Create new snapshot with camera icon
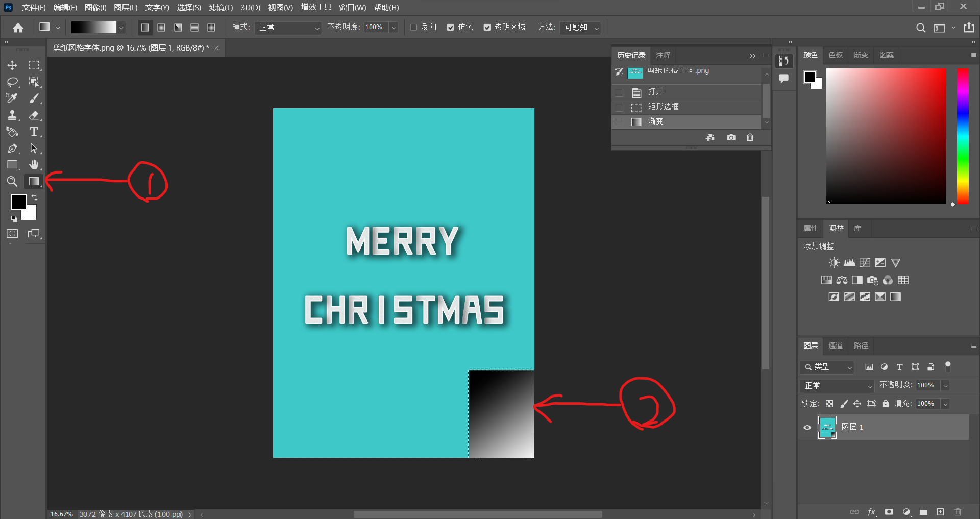This screenshot has height=519, width=980. click(731, 137)
